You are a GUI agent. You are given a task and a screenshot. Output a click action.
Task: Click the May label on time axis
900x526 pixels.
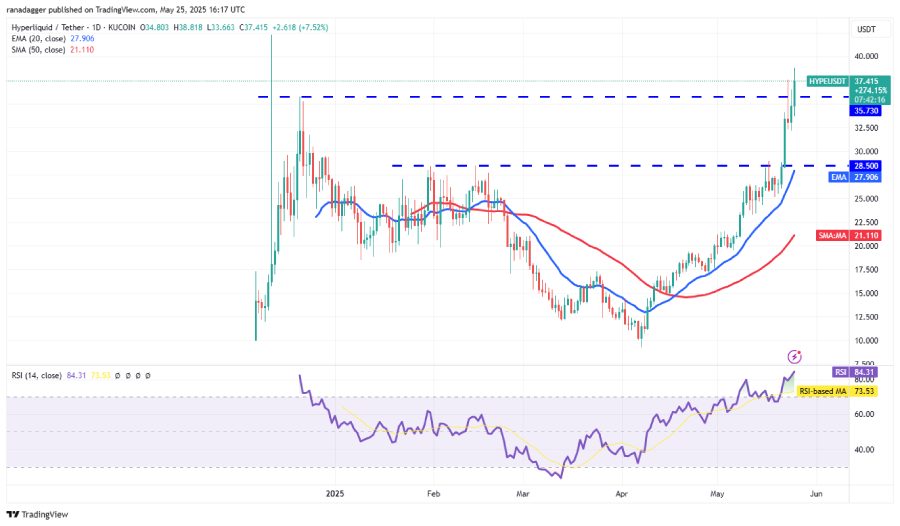pyautogui.click(x=717, y=494)
